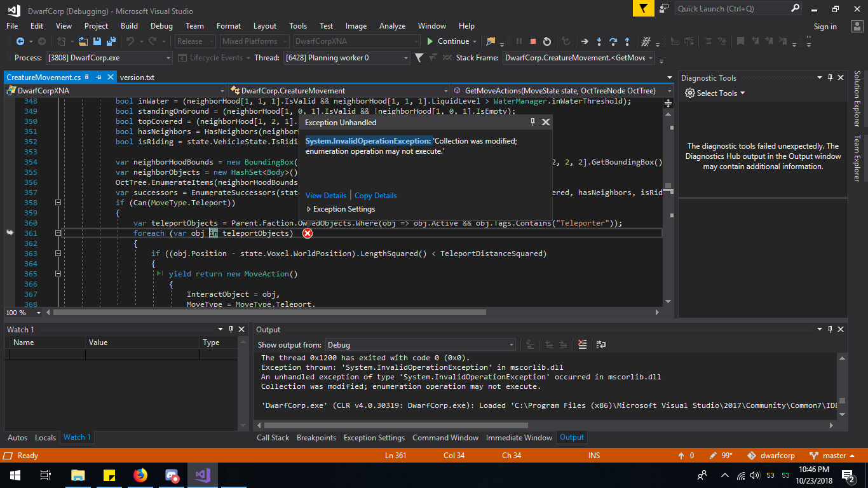
Task: Toggle auto-hide pin on Output panel
Action: pyautogui.click(x=830, y=329)
